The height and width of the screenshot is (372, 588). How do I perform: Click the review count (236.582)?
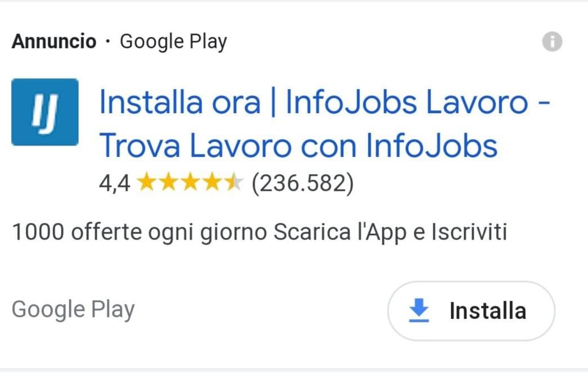[304, 182]
